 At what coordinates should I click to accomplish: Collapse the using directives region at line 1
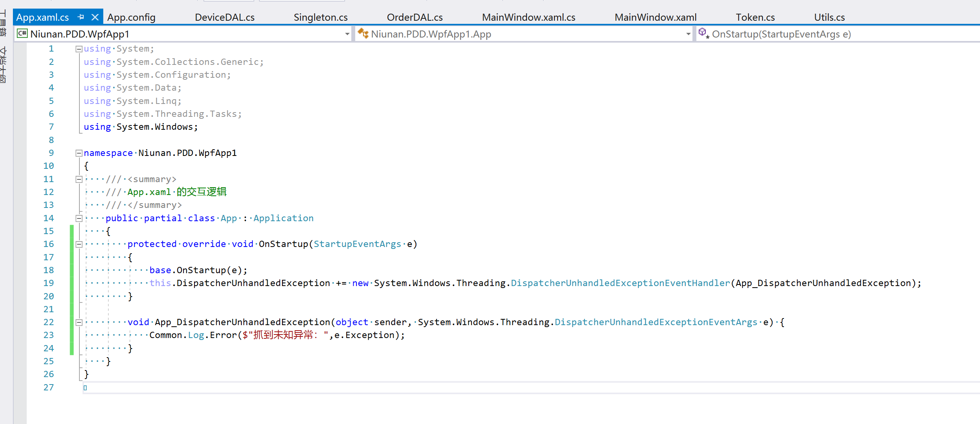click(x=79, y=49)
